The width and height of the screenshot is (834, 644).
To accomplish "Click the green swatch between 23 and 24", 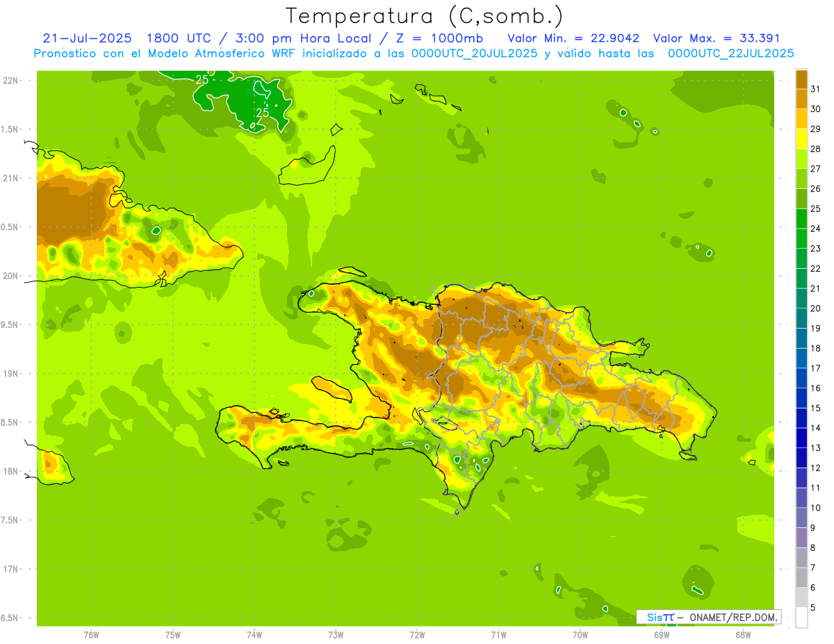I will (801, 239).
